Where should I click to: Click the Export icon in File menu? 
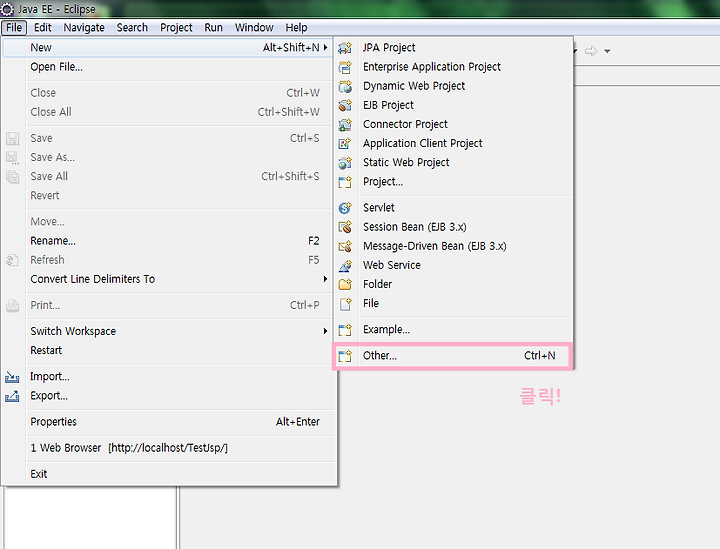pyautogui.click(x=12, y=396)
